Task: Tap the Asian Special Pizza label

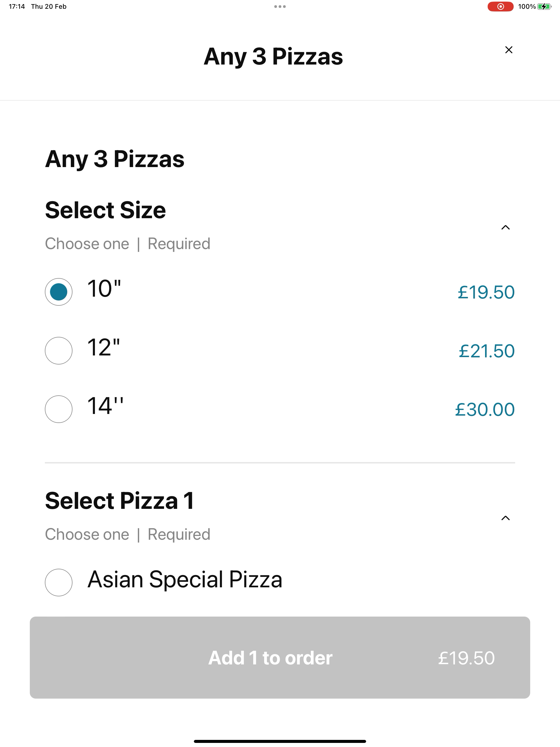Action: [185, 579]
